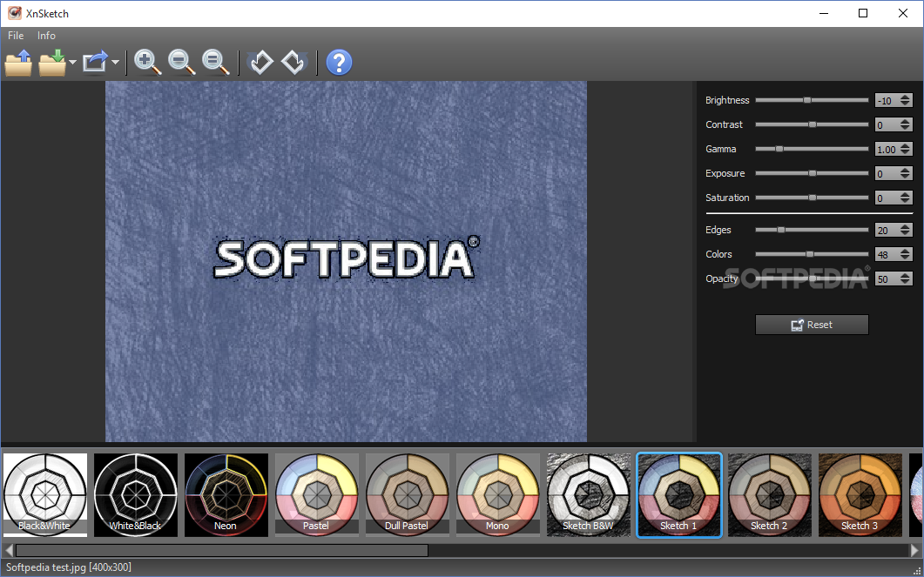924x577 pixels.
Task: Click the Opacity slider track
Action: [812, 278]
